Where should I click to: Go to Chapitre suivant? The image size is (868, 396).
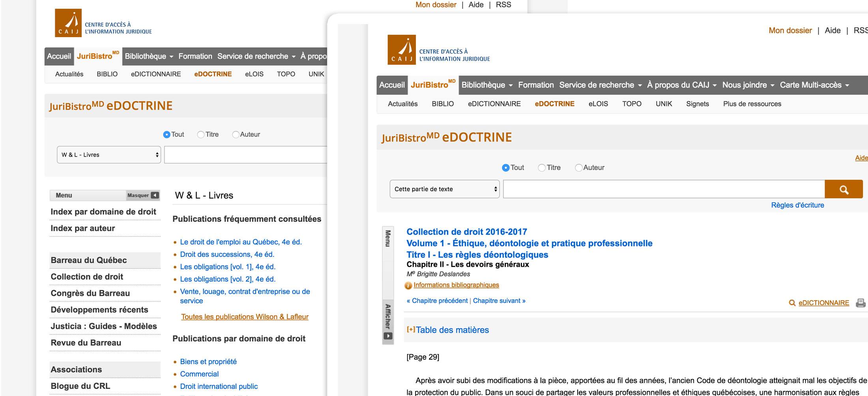coord(499,301)
